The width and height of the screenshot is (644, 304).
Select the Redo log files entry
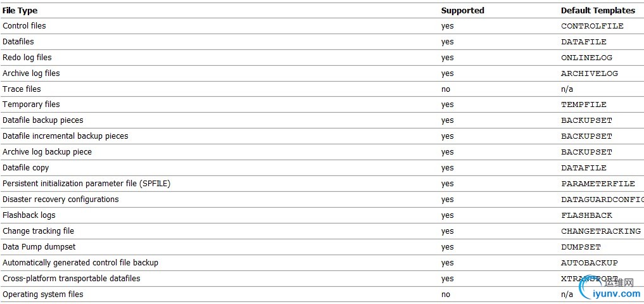(27, 57)
